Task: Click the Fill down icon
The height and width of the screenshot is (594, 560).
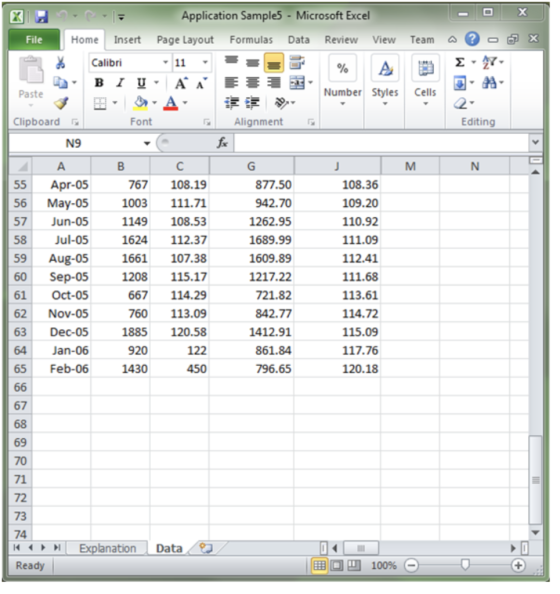Action: (x=460, y=83)
